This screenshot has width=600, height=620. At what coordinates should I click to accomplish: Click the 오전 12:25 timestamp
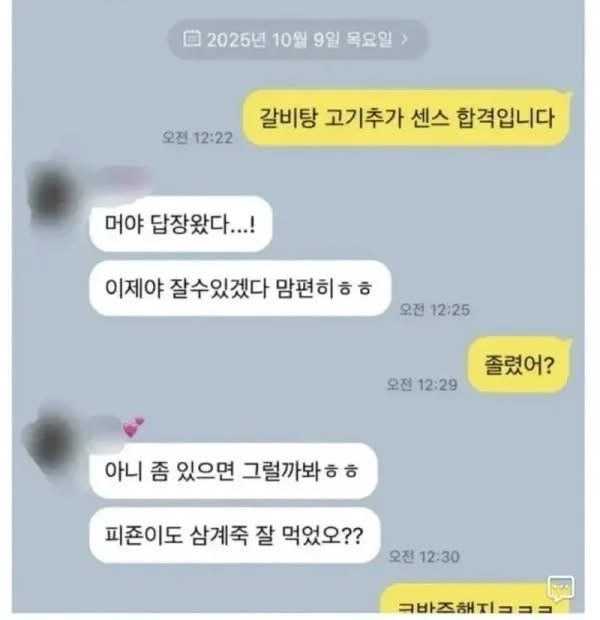pyautogui.click(x=434, y=310)
